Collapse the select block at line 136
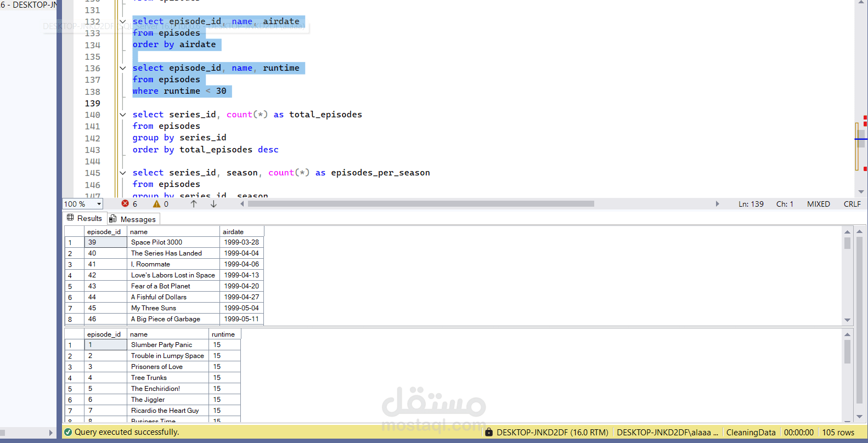Image resolution: width=868 pixels, height=443 pixels. (123, 69)
